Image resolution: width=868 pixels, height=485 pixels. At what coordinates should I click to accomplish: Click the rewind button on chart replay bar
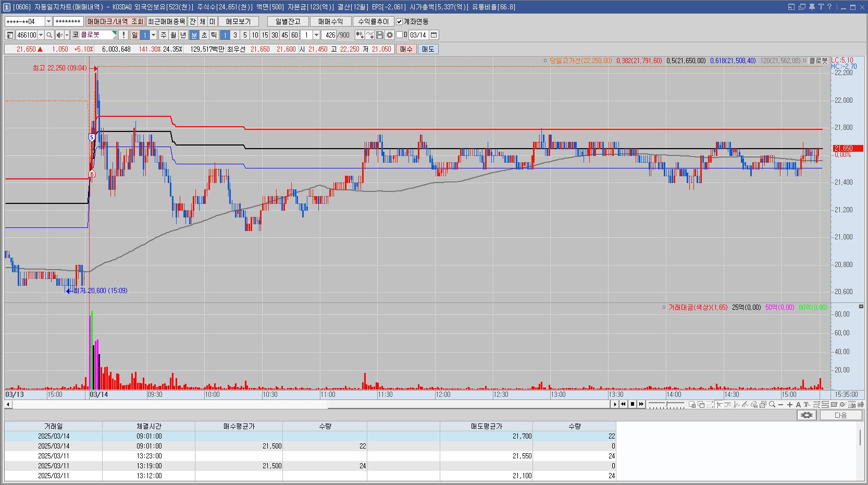click(623, 404)
